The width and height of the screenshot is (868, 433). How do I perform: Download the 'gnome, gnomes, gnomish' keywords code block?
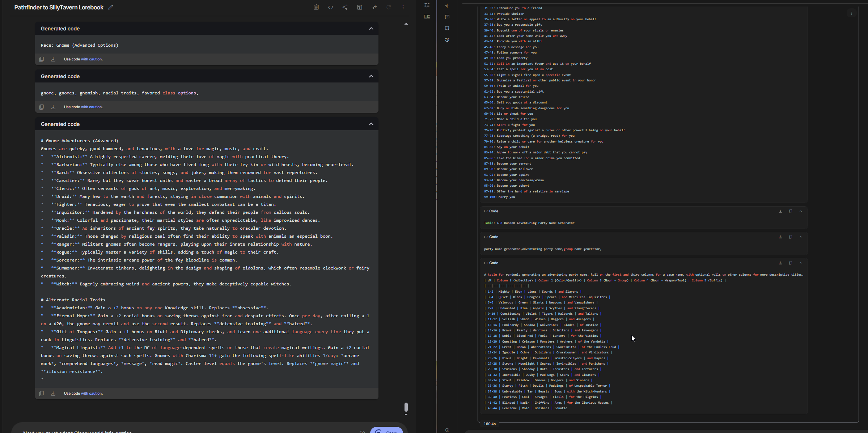tap(53, 107)
